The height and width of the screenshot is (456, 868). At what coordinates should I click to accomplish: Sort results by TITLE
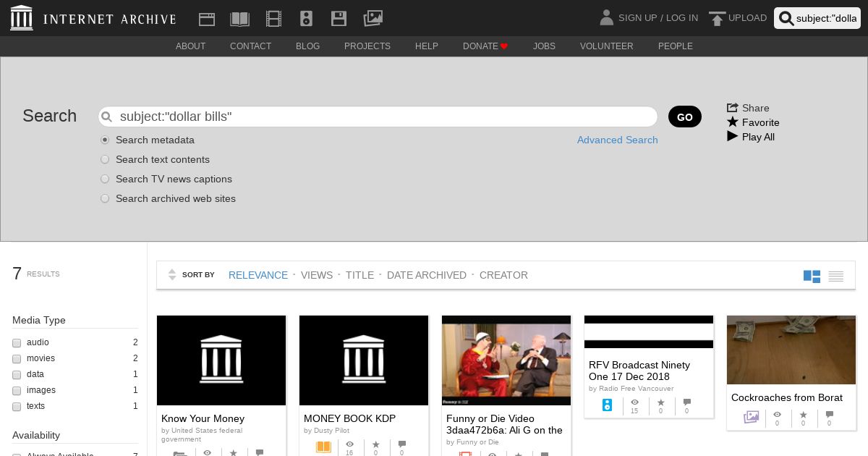pyautogui.click(x=359, y=275)
